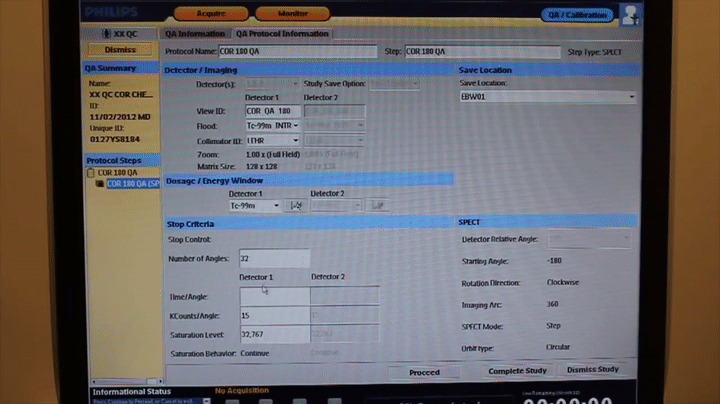This screenshot has height=404, width=720.
Task: Click the Detector 1 KCounts/Angle field
Action: [x=274, y=315]
